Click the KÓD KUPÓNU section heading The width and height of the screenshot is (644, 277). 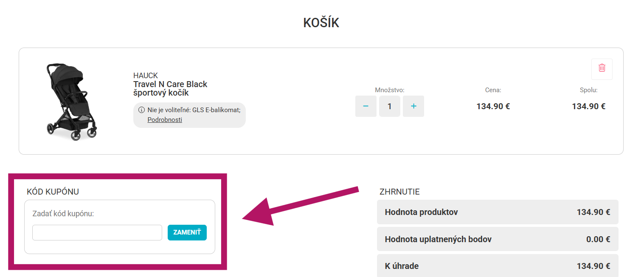(x=53, y=192)
